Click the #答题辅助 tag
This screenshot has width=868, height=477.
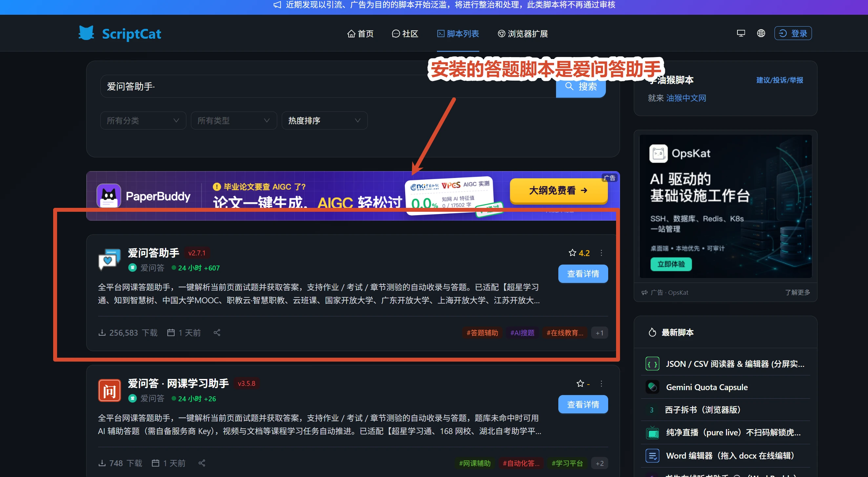tap(482, 332)
